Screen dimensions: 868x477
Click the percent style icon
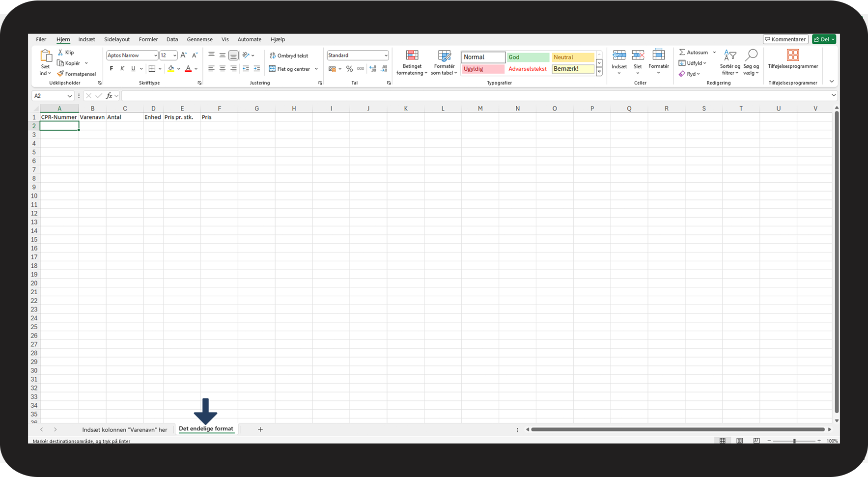point(349,69)
